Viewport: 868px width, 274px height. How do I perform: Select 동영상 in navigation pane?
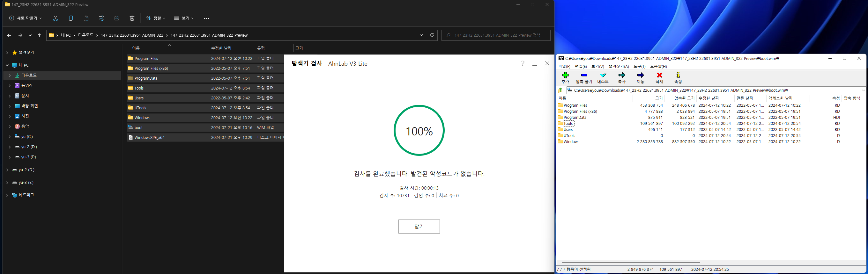point(27,86)
